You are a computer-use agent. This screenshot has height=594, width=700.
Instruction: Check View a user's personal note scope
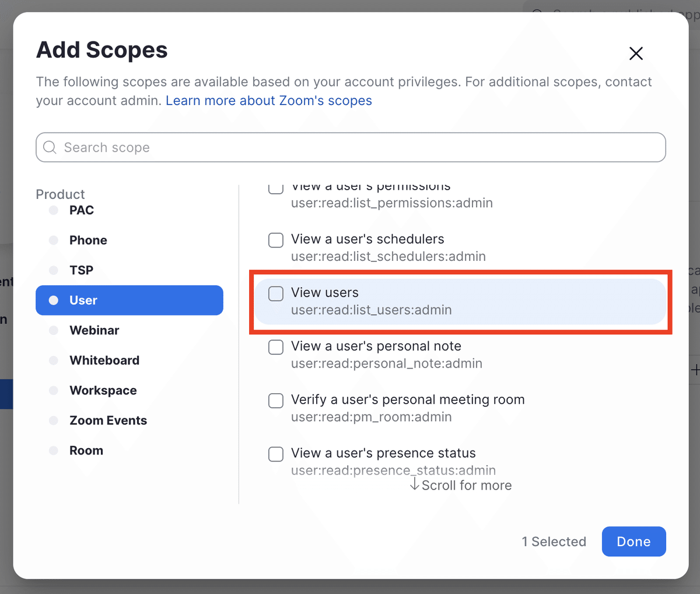[x=276, y=347]
